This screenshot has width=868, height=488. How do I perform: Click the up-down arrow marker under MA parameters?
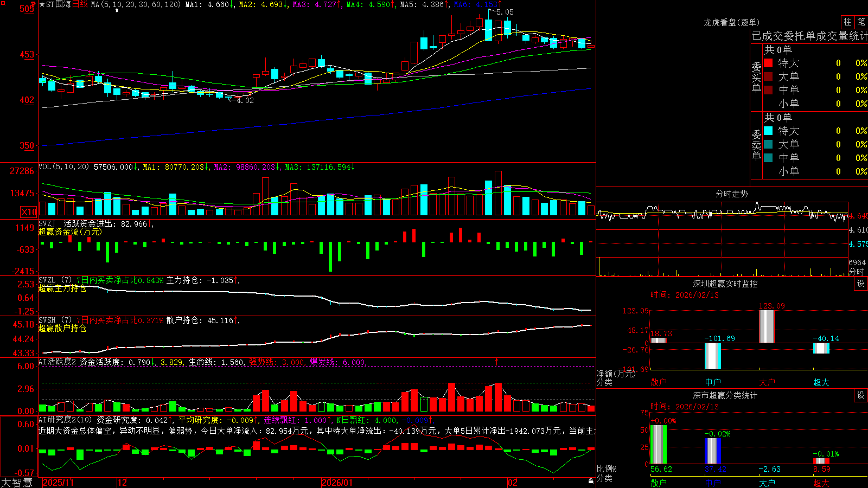pos(117,10)
